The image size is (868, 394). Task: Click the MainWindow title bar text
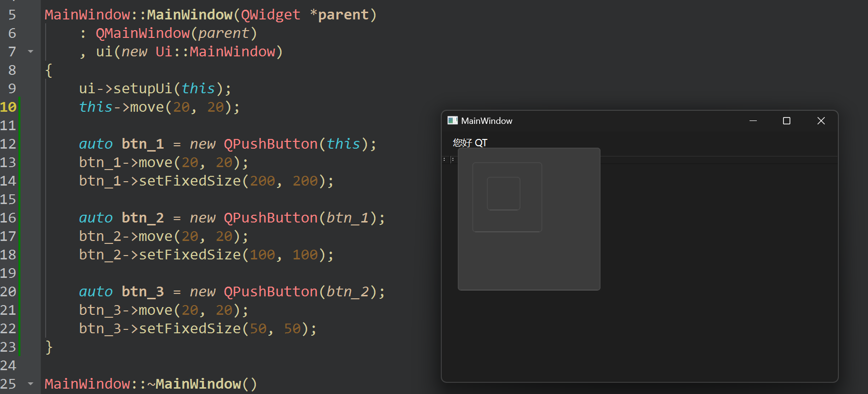pyautogui.click(x=486, y=120)
